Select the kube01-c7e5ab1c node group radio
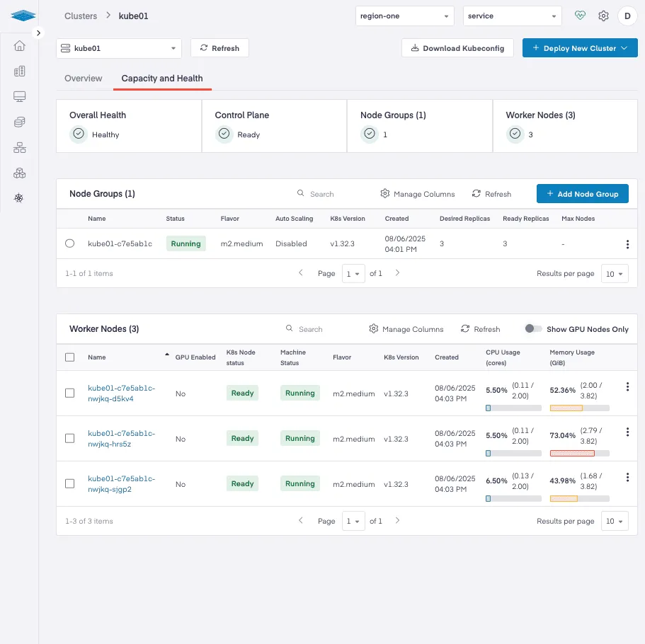This screenshot has height=644, width=645. click(70, 243)
